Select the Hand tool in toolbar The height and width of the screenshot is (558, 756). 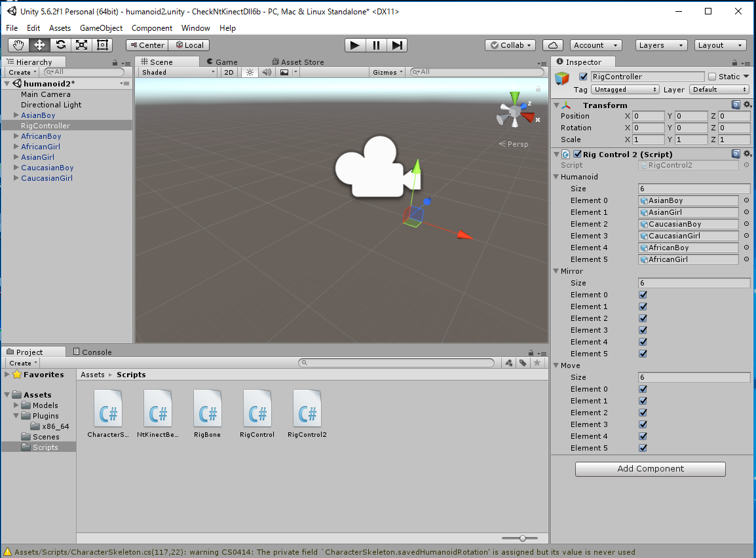point(19,45)
